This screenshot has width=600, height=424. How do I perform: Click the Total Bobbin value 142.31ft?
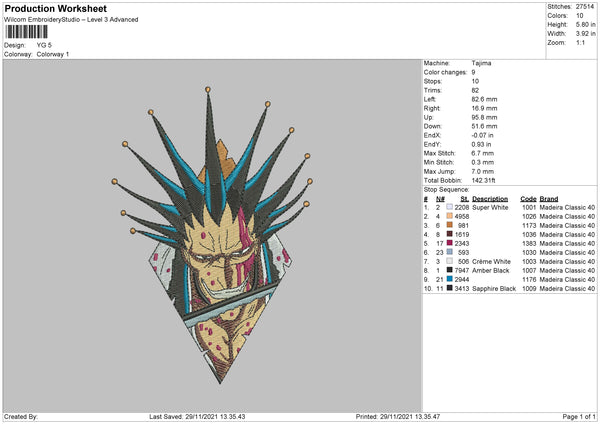pyautogui.click(x=483, y=180)
